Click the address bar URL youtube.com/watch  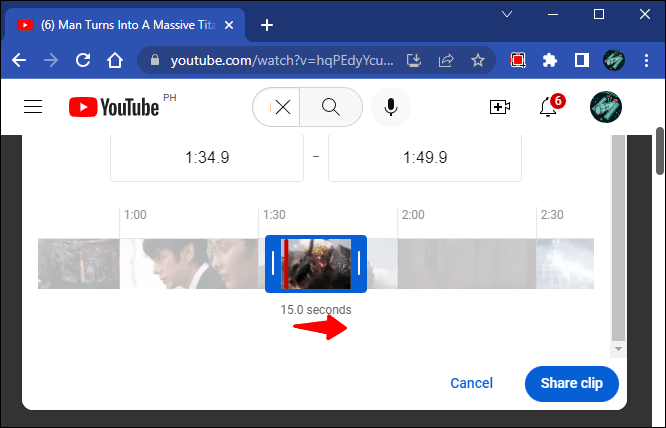click(x=282, y=60)
